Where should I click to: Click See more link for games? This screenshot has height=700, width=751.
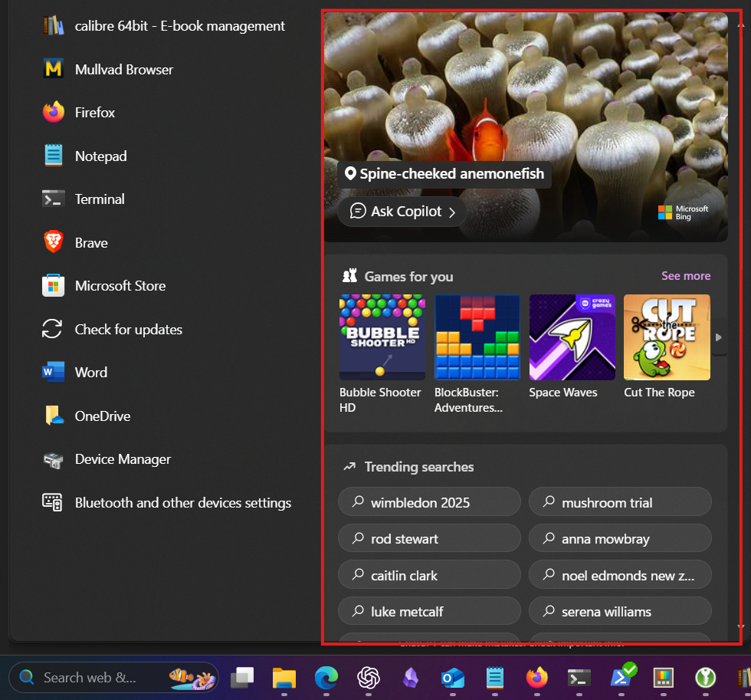(686, 276)
